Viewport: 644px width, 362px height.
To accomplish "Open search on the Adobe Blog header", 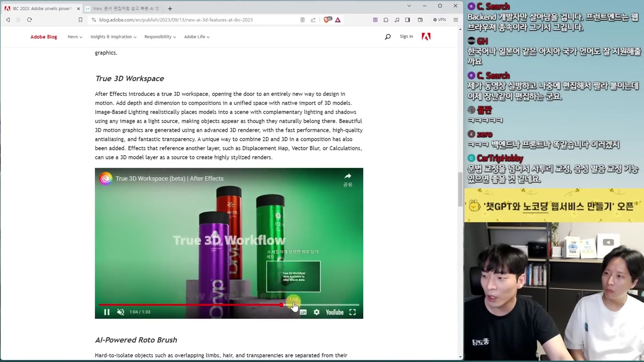I will (x=388, y=37).
